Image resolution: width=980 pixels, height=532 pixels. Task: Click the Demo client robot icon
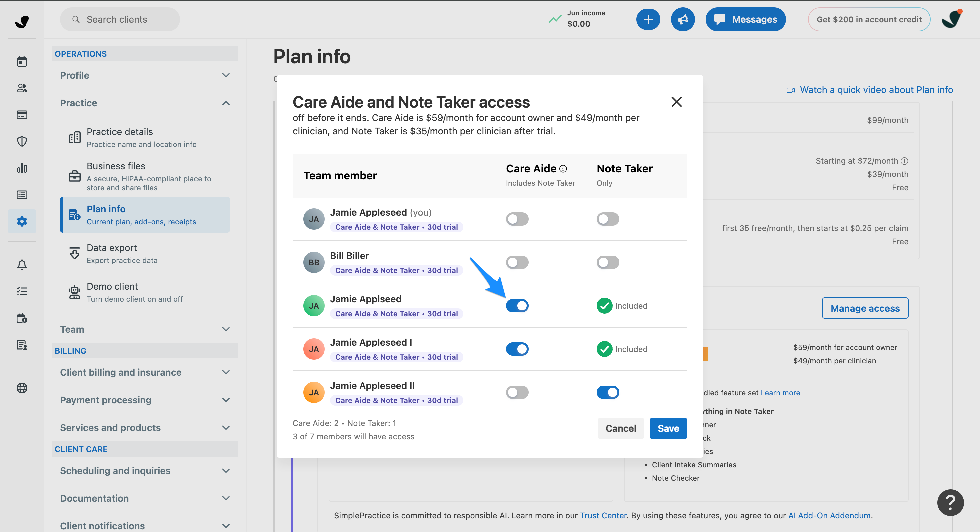pyautogui.click(x=75, y=292)
